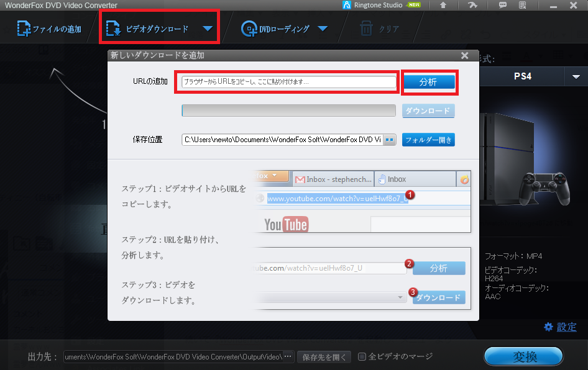The image size is (588, 370).
Task: Open the 設定 settings link
Action: 566,327
